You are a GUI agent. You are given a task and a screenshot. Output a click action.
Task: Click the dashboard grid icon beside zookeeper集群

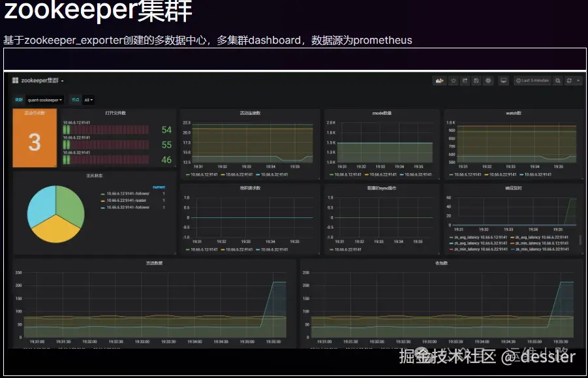16,80
